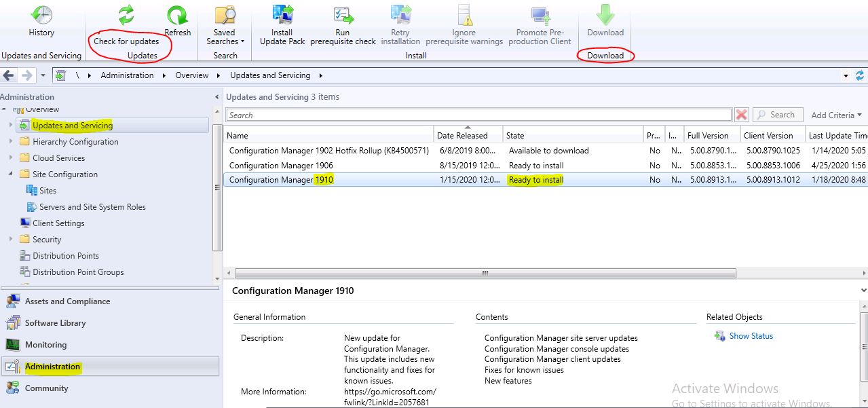Click Overview in the breadcrumb

(x=192, y=75)
